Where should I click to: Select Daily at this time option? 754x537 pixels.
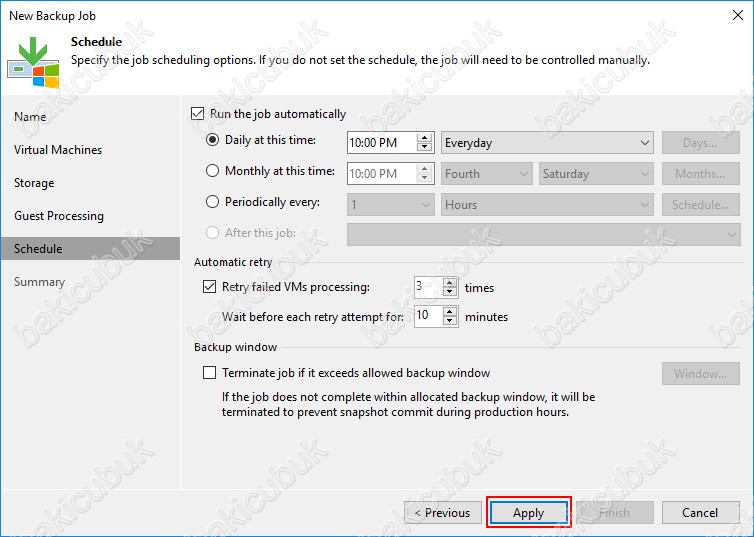[212, 140]
